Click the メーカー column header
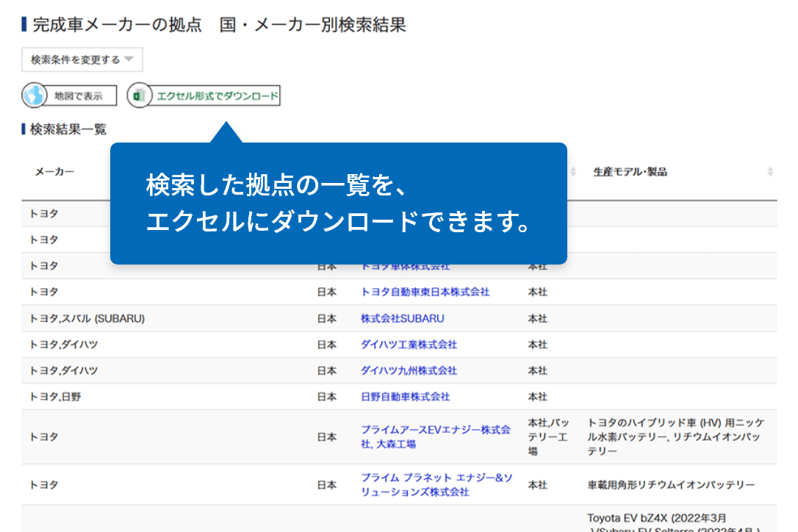The height and width of the screenshot is (532, 798). pos(54,172)
